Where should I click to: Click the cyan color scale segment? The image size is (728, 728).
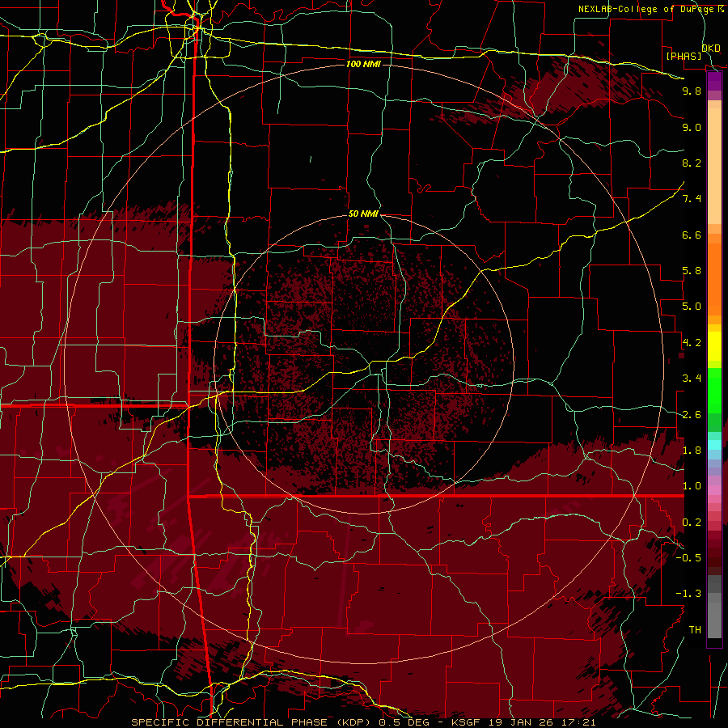[x=714, y=445]
